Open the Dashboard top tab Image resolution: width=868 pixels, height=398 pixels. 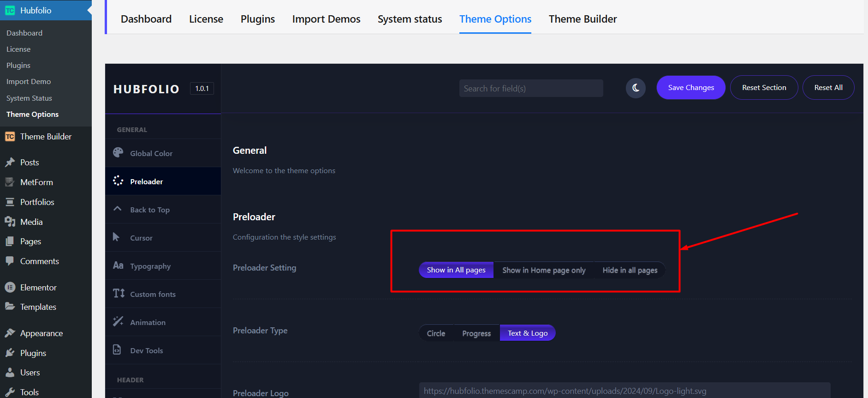(146, 19)
